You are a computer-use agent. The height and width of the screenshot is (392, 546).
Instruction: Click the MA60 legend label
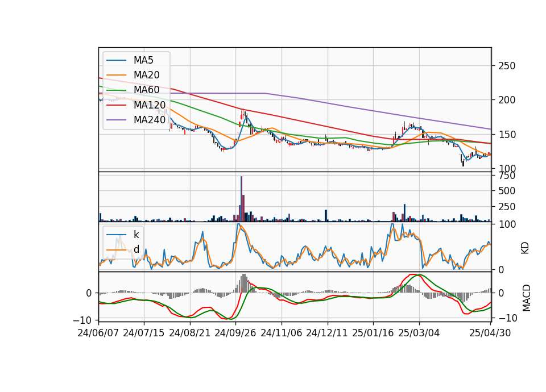[146, 90]
